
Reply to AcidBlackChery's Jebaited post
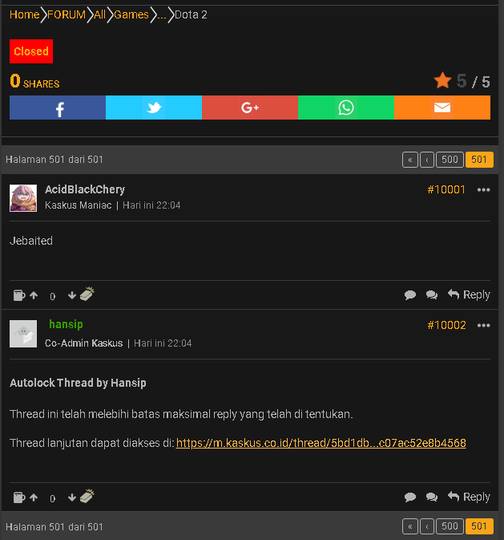point(469,295)
